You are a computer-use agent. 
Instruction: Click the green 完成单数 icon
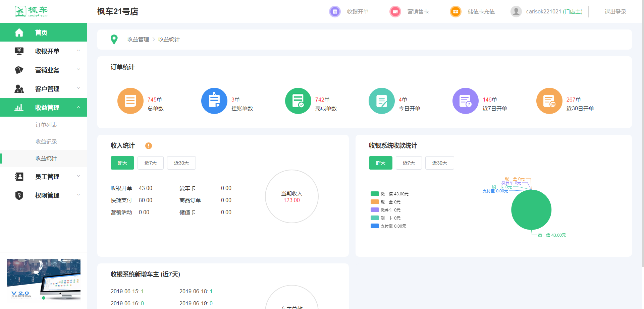(x=298, y=101)
